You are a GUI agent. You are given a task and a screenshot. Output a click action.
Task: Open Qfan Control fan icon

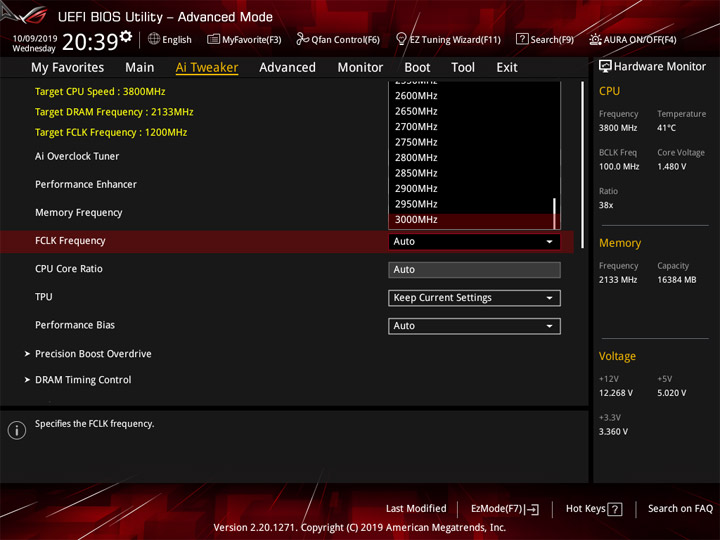(302, 39)
